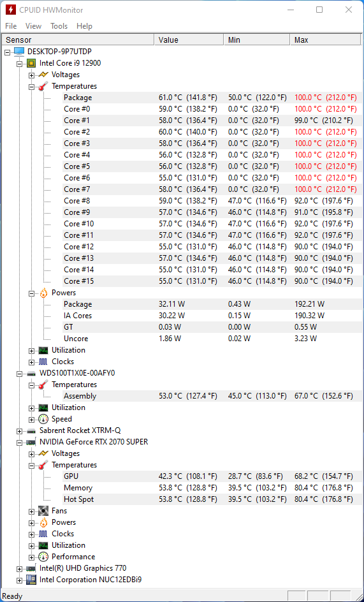The image size is (364, 602).
Task: Open the Help menu
Action: (x=84, y=26)
